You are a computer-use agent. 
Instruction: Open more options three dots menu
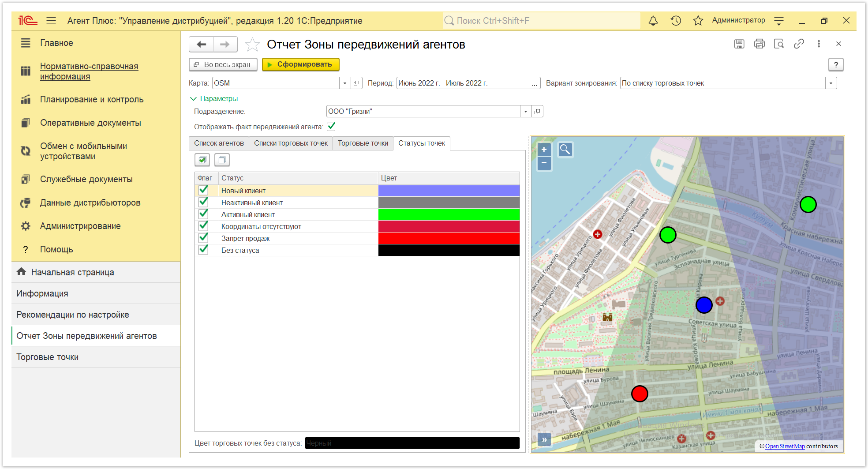coord(819,44)
